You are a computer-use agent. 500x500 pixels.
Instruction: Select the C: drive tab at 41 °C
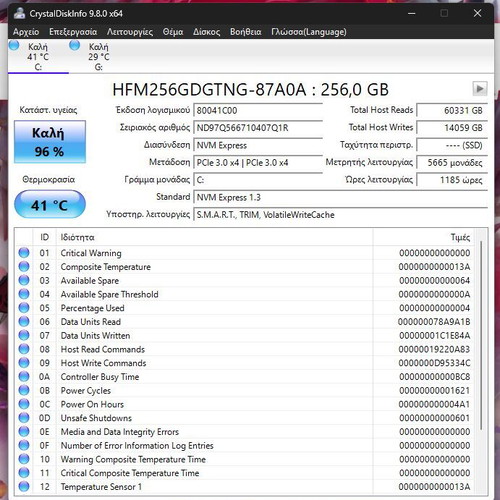coord(38,56)
